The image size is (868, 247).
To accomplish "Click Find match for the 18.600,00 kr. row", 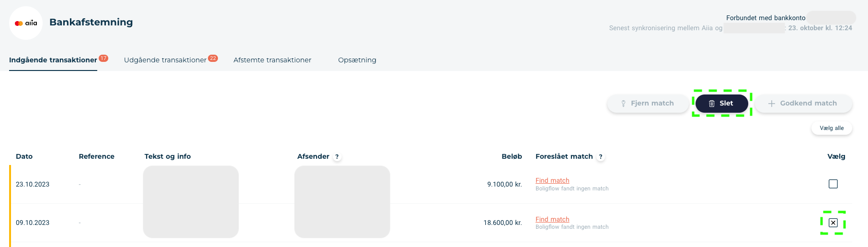I will click(552, 219).
